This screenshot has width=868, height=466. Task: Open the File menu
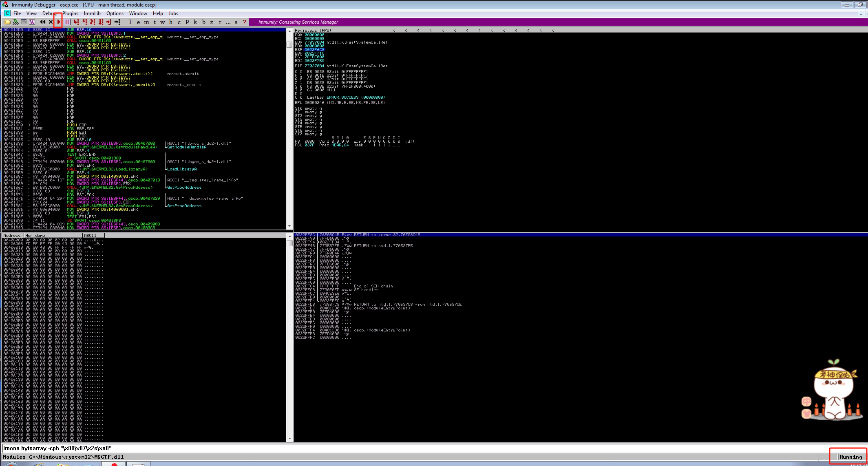click(17, 13)
